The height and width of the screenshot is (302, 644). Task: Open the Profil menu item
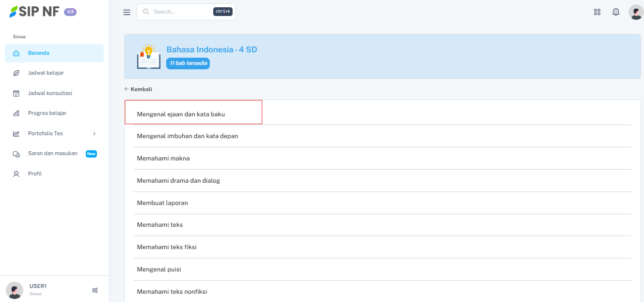pyautogui.click(x=35, y=174)
